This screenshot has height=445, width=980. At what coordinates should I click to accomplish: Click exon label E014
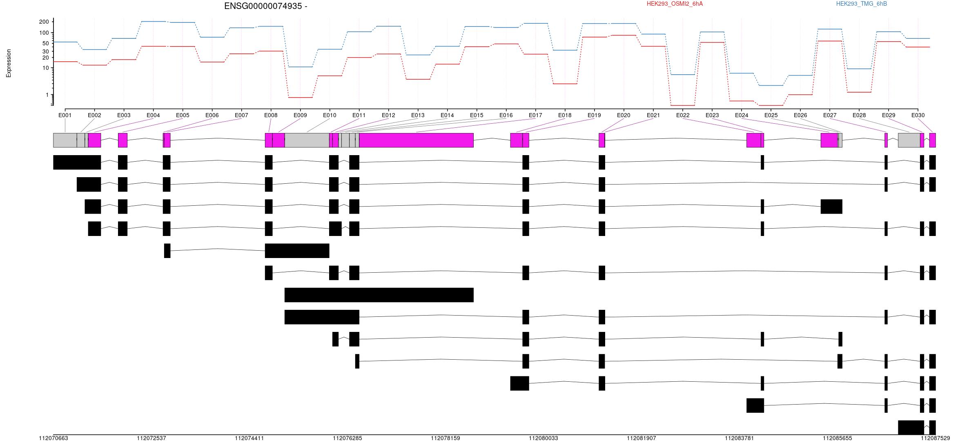pyautogui.click(x=447, y=115)
